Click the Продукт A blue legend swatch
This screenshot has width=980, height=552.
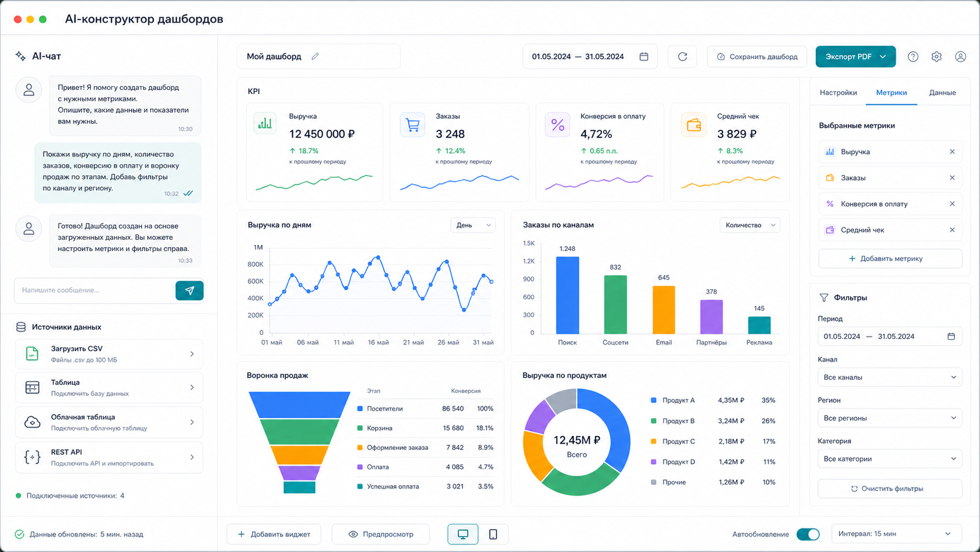point(654,400)
